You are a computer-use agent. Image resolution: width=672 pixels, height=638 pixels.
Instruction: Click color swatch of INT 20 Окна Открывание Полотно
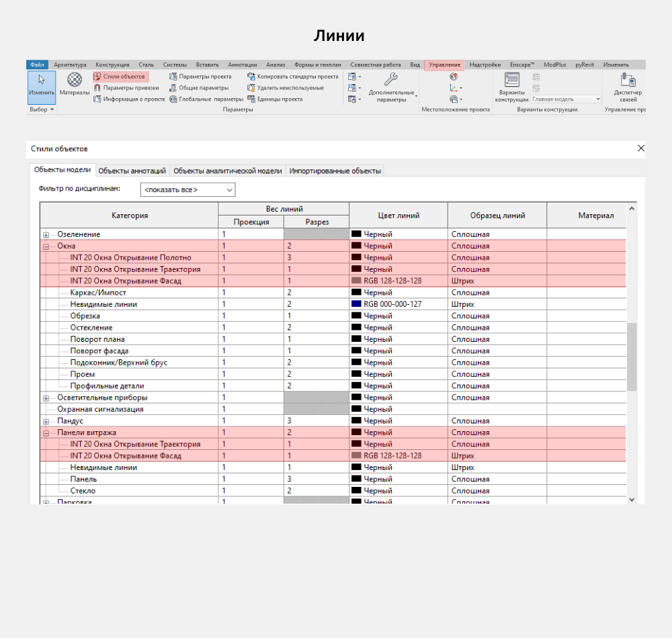[x=356, y=257]
